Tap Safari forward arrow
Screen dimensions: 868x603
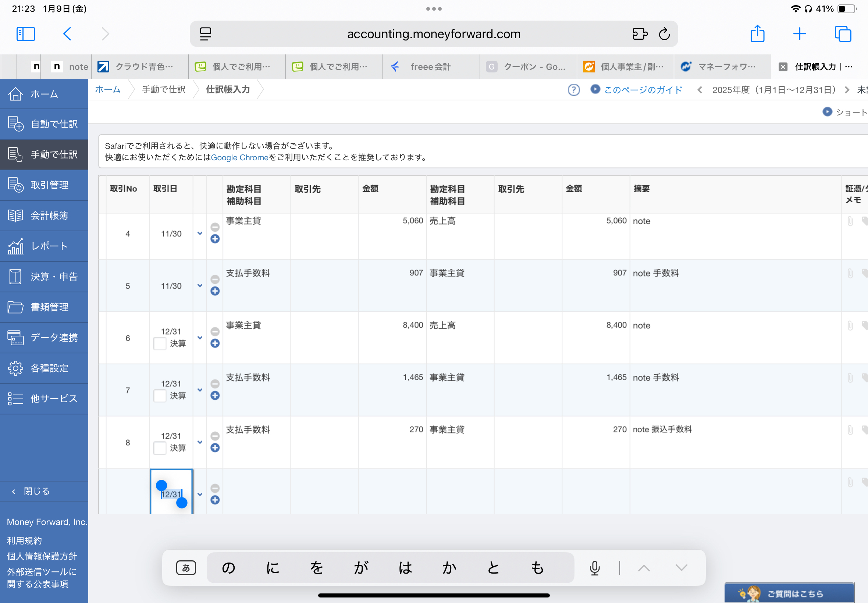pyautogui.click(x=106, y=34)
